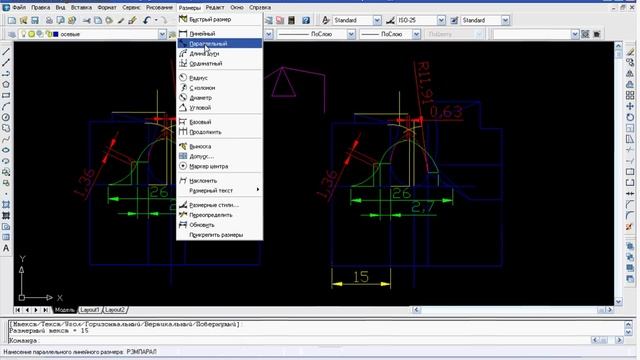
Task: Expand the undo history dropdown arrow
Action: click(156, 20)
